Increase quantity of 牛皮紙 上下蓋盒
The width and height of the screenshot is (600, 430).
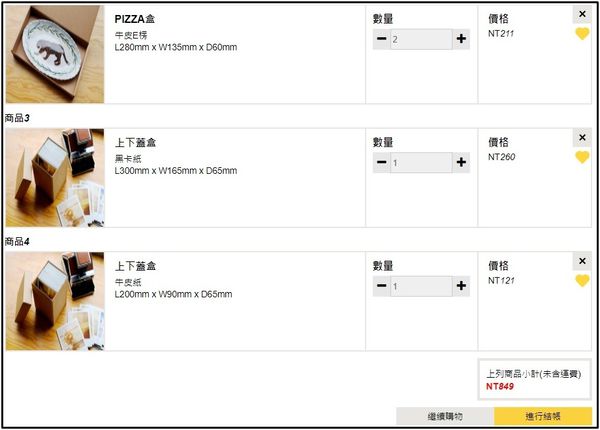tap(461, 286)
